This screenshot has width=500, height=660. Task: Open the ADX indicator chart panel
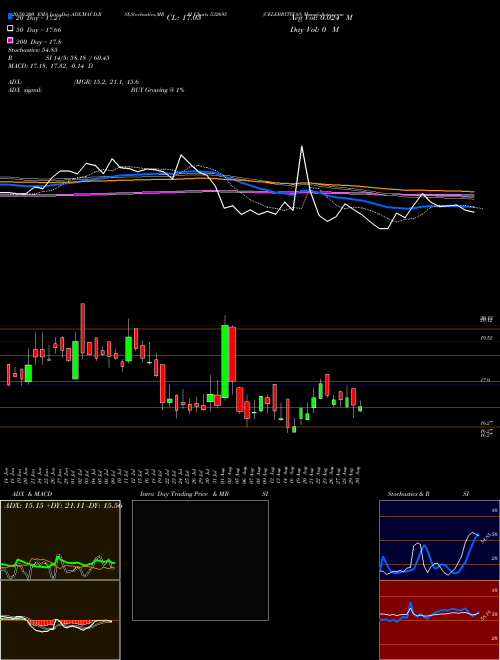tap(60, 540)
